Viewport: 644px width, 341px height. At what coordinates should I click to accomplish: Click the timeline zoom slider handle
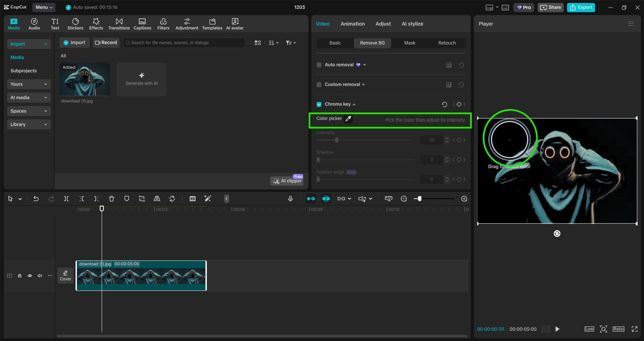[419, 199]
